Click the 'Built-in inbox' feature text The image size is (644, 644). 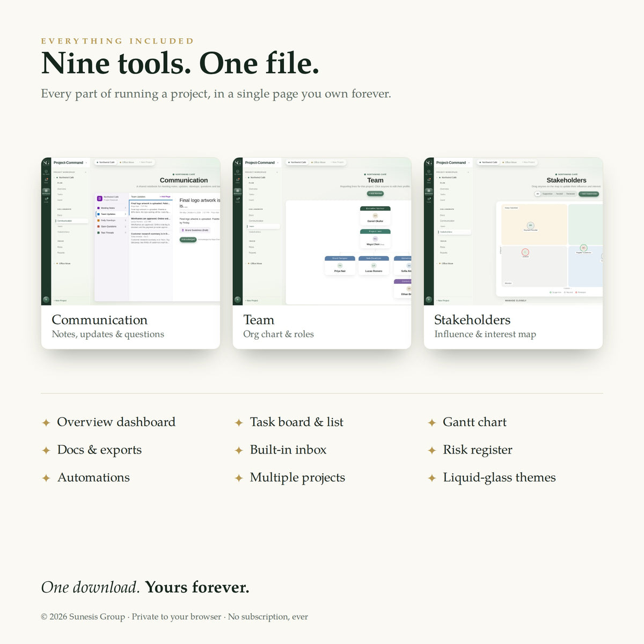(x=288, y=450)
